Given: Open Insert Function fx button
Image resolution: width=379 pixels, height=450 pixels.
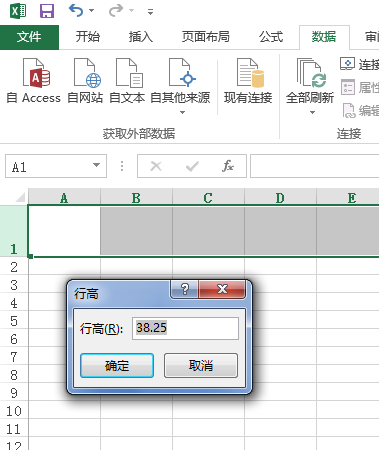Looking at the screenshot, I should [228, 166].
